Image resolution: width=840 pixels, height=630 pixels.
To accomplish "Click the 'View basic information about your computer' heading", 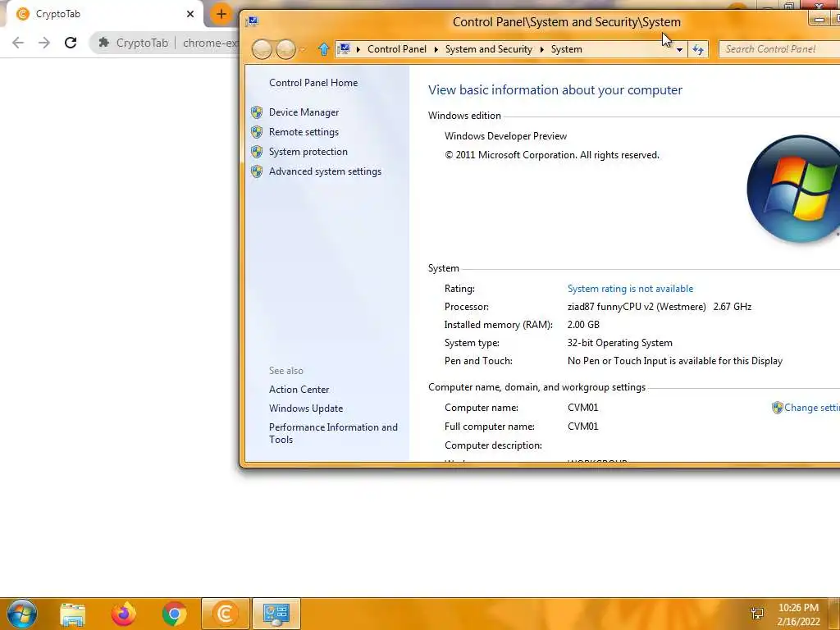I will (555, 90).
